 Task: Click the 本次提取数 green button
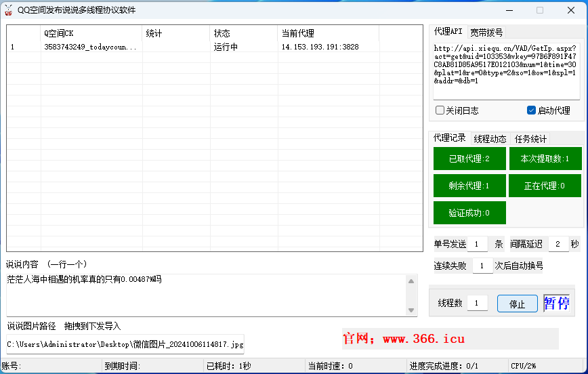tap(545, 159)
